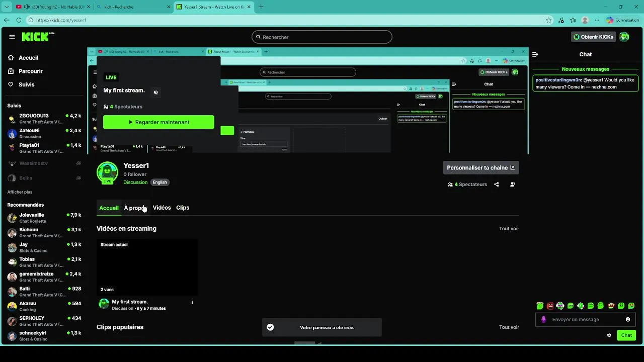Open the ZaNouNi followed channel
Viewport: 644px width, 362px height.
pos(44,134)
